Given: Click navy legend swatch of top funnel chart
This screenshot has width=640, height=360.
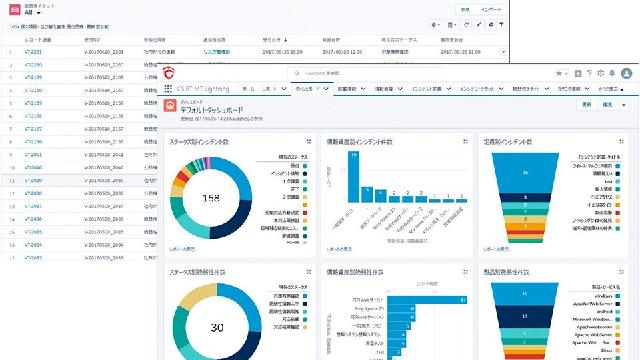Looking at the screenshot, I should pyautogui.click(x=618, y=174).
